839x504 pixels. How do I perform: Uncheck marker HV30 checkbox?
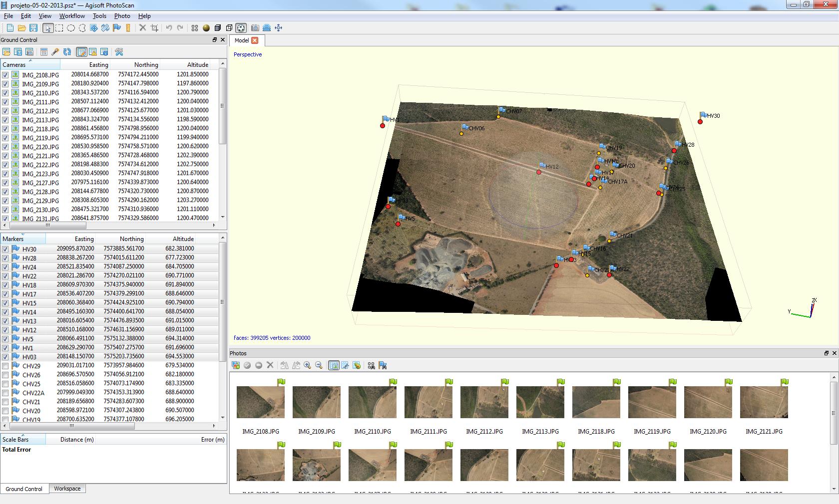(x=5, y=249)
